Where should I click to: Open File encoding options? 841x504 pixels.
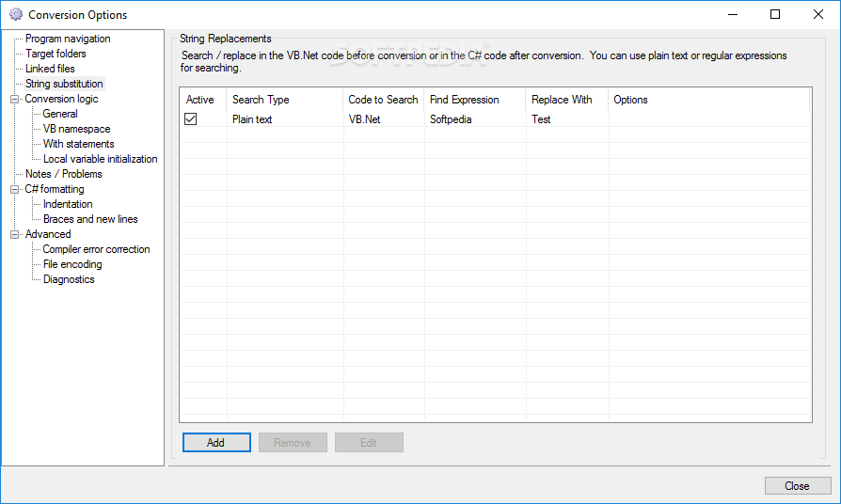point(72,264)
